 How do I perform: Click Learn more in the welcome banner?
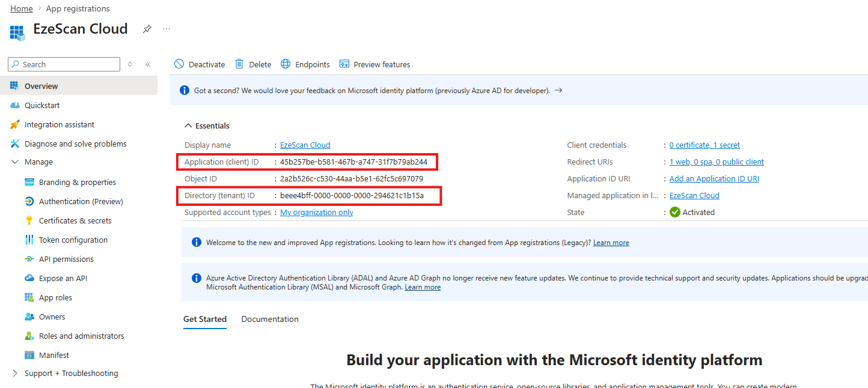611,243
